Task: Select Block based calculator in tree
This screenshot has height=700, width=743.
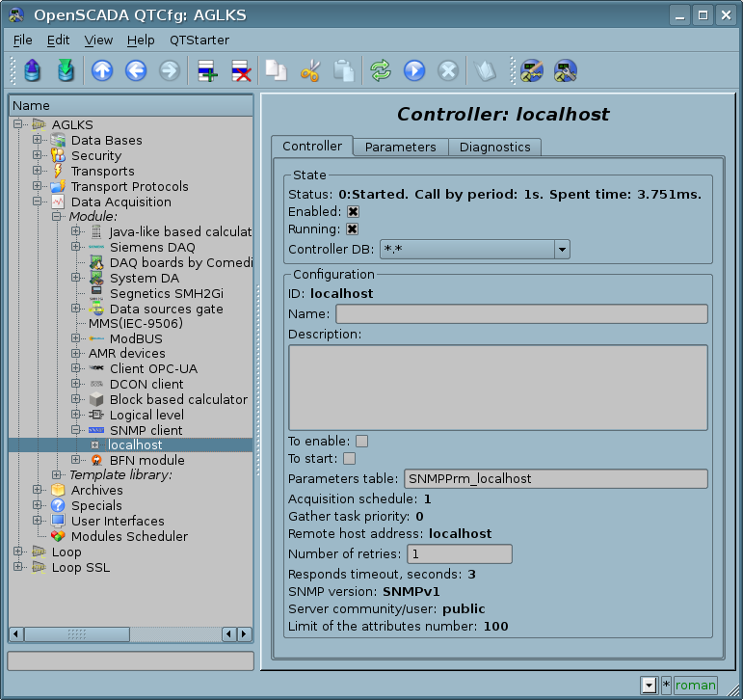Action: 178,399
